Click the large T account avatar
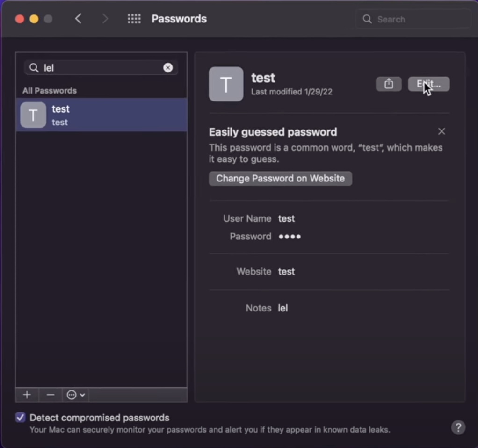Viewport: 478px width, 448px height. pos(226,84)
